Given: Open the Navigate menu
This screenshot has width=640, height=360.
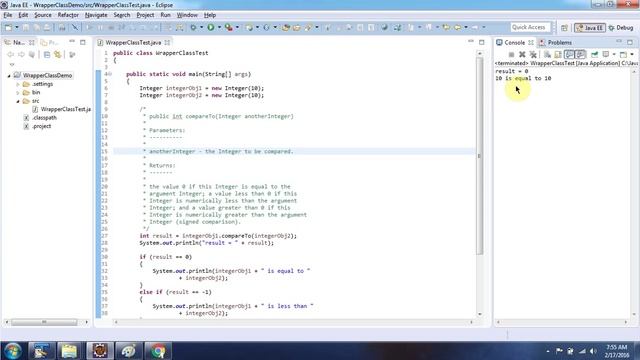Looking at the screenshot, I should 96,15.
